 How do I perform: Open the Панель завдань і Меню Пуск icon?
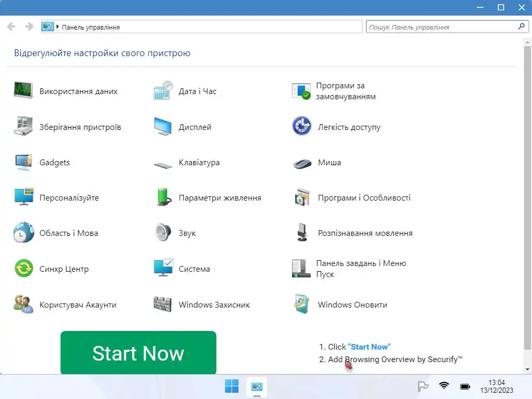pyautogui.click(x=301, y=269)
